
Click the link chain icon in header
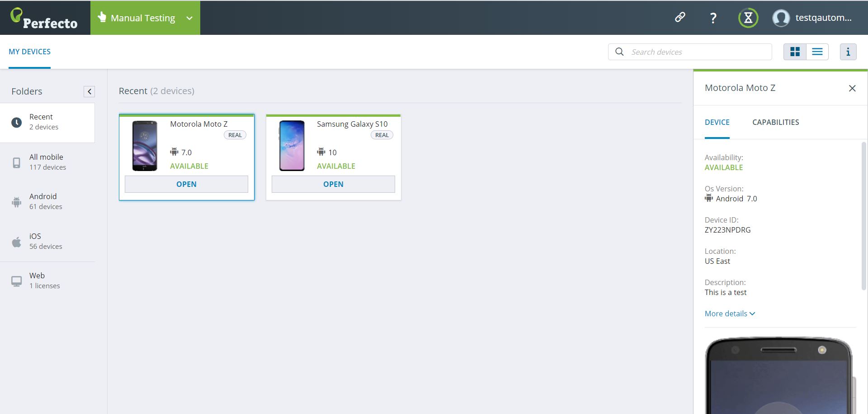[680, 17]
